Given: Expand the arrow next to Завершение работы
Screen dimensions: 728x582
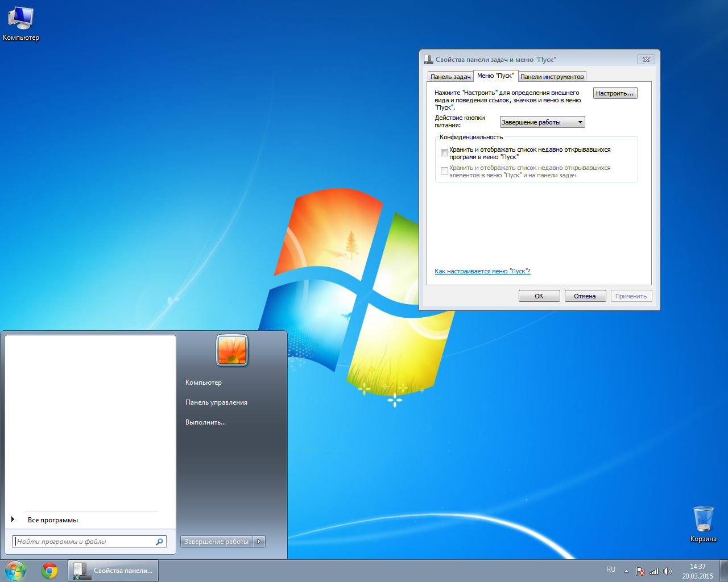Looking at the screenshot, I should [x=259, y=542].
